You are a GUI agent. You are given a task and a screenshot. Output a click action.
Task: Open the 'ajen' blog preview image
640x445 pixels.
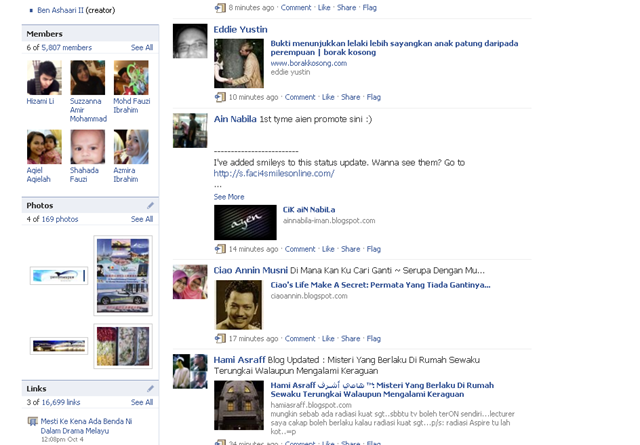pos(245,222)
